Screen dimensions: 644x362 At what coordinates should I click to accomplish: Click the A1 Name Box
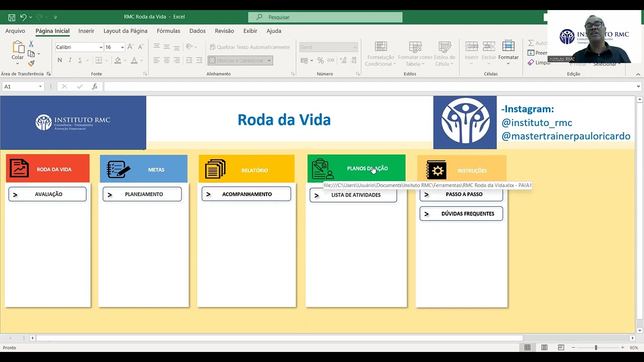(x=23, y=86)
